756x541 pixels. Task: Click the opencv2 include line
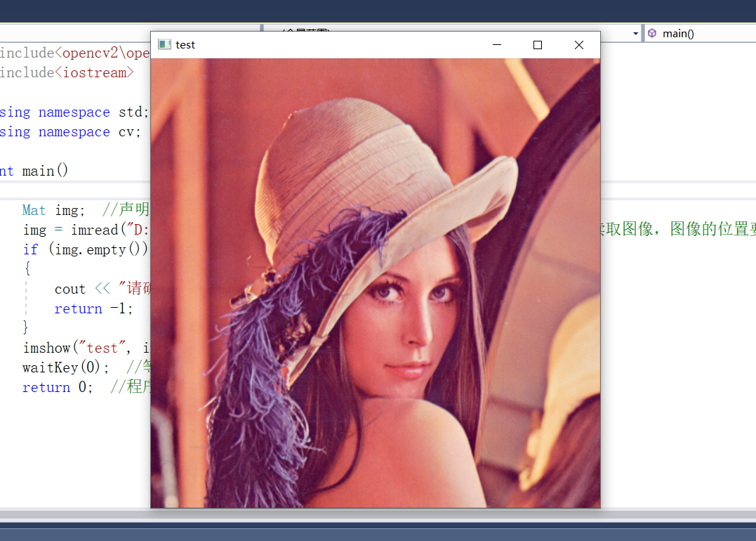74,53
